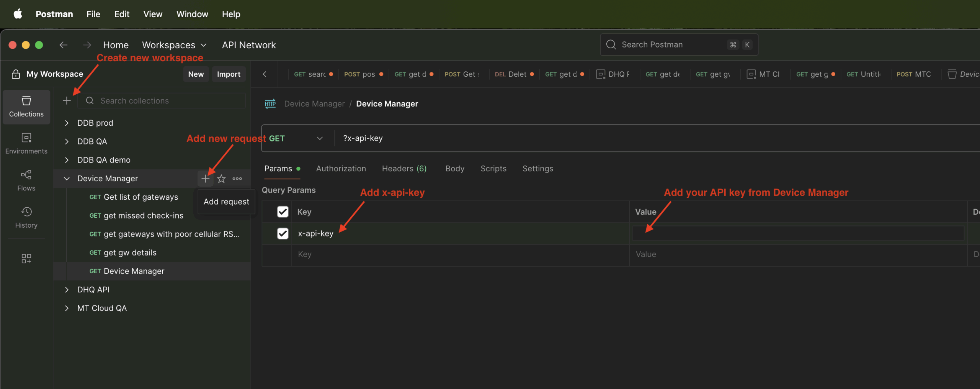The height and width of the screenshot is (389, 980).
Task: Open the Apple menu
Action: pos(18,14)
